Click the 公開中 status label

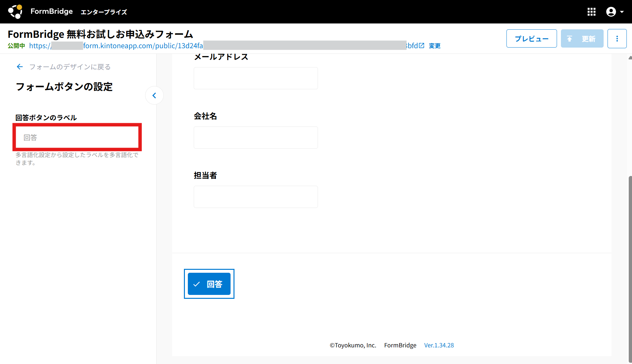coord(16,46)
